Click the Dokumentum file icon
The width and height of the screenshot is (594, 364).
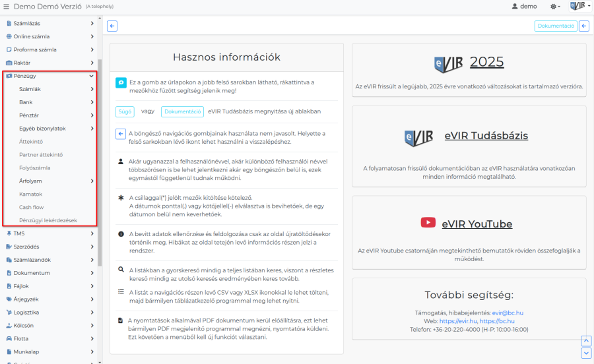coord(9,273)
